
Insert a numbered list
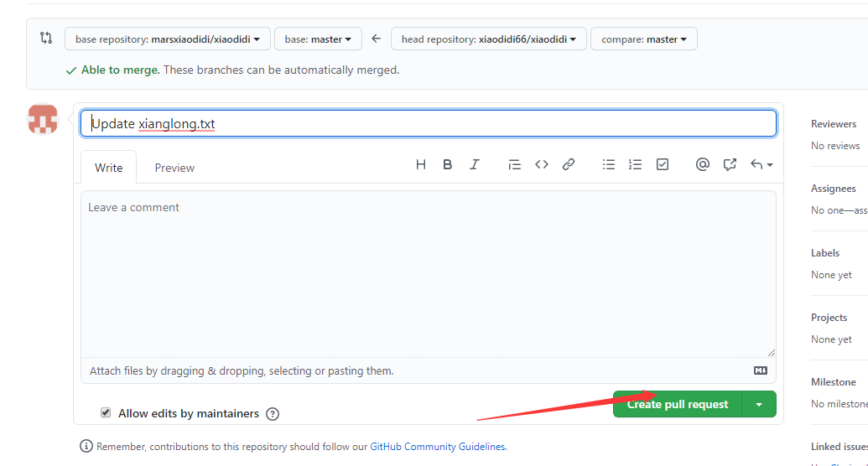click(636, 164)
